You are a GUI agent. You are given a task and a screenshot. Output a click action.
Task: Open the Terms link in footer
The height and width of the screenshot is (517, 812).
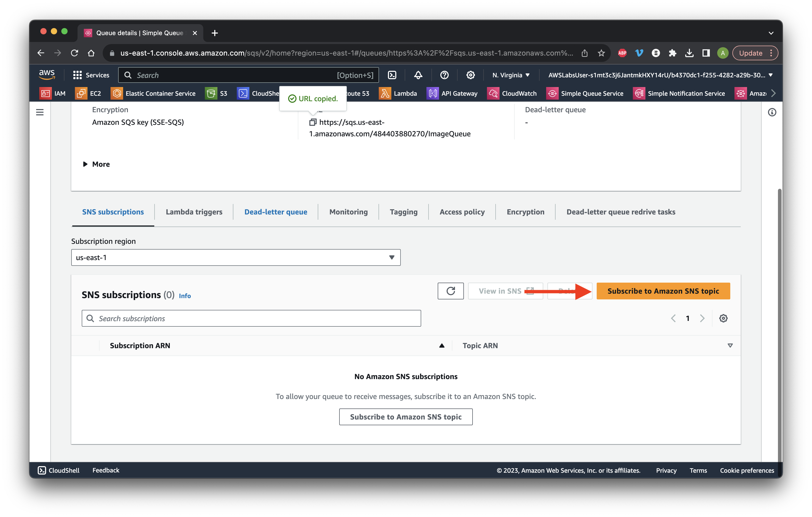[698, 470]
